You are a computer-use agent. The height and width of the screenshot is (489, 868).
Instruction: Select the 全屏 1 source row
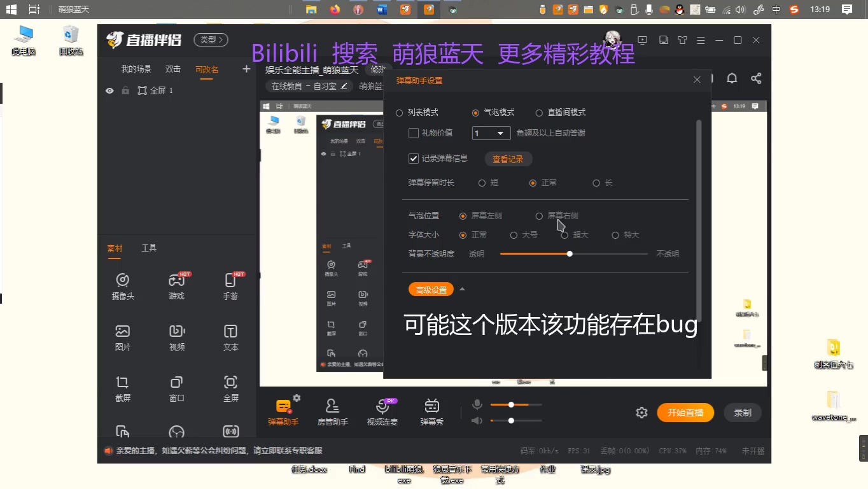[176, 90]
